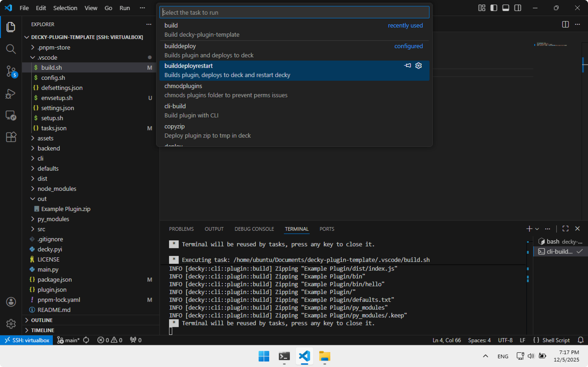Click the Select the task to run input
588x367 pixels.
294,12
